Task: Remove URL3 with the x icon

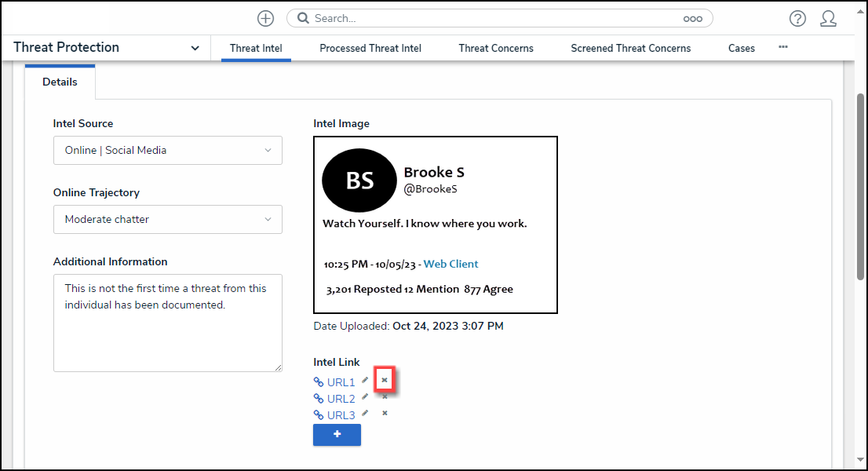Action: tap(385, 414)
